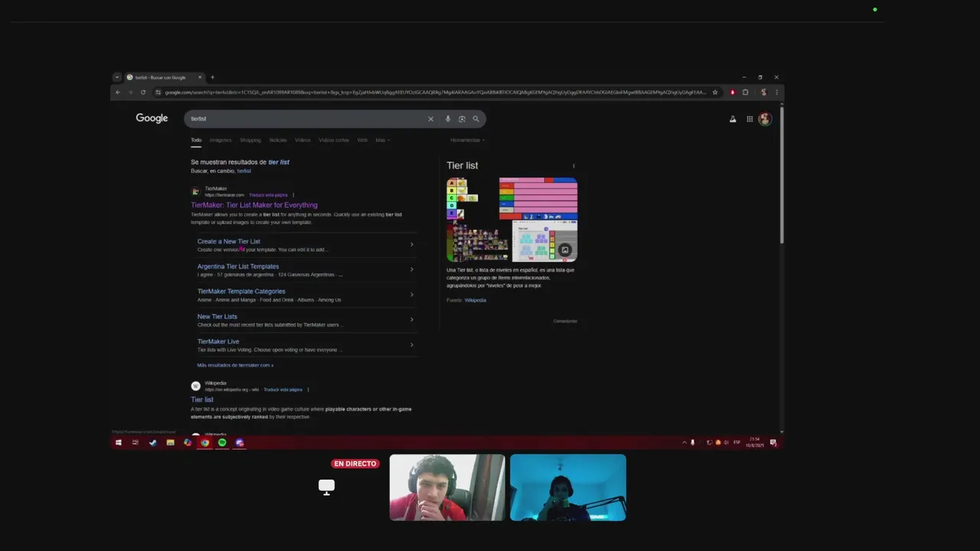Image resolution: width=980 pixels, height=551 pixels.
Task: Open Google apps grid
Action: pos(750,119)
